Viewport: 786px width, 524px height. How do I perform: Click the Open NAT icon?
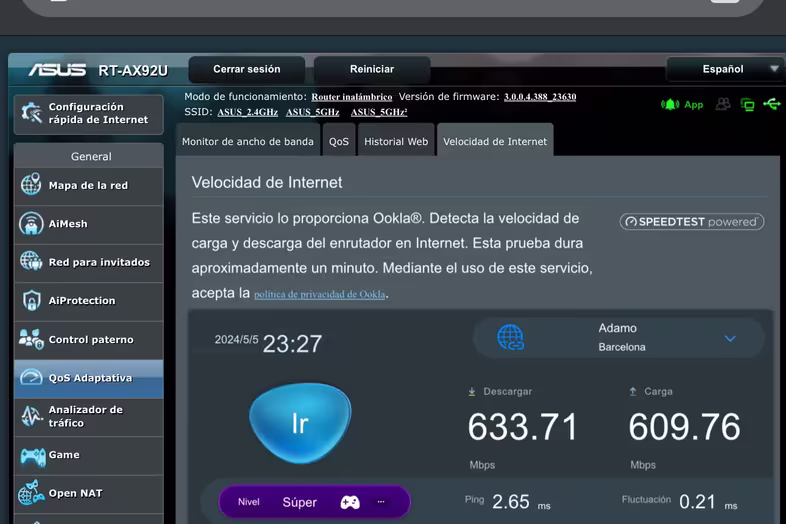(31, 493)
